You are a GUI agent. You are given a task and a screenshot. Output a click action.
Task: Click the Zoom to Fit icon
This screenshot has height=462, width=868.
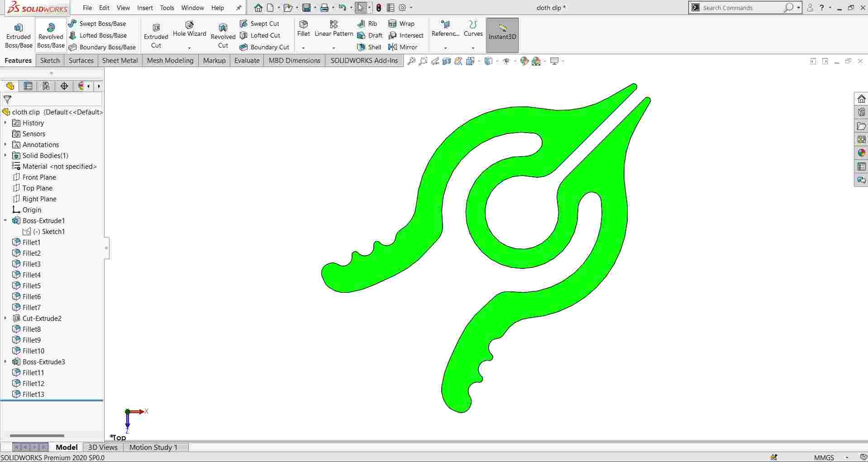411,61
